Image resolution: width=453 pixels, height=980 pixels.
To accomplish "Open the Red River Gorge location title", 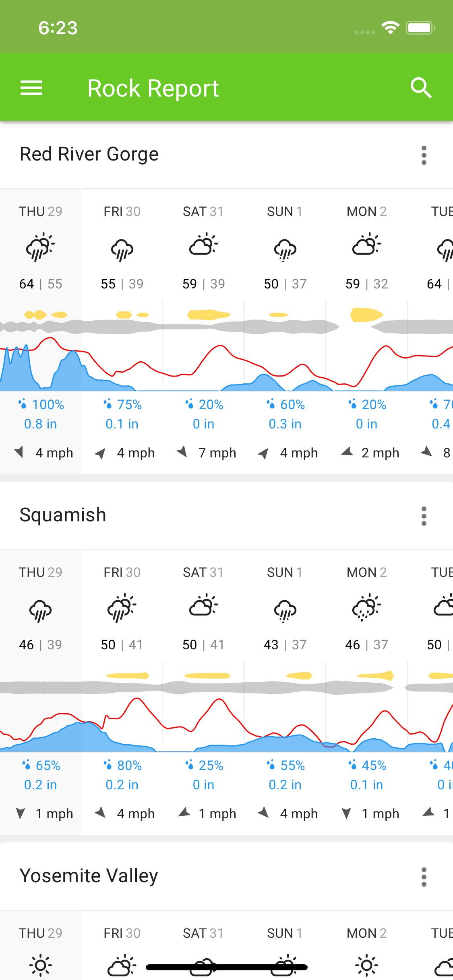I will pyautogui.click(x=89, y=154).
